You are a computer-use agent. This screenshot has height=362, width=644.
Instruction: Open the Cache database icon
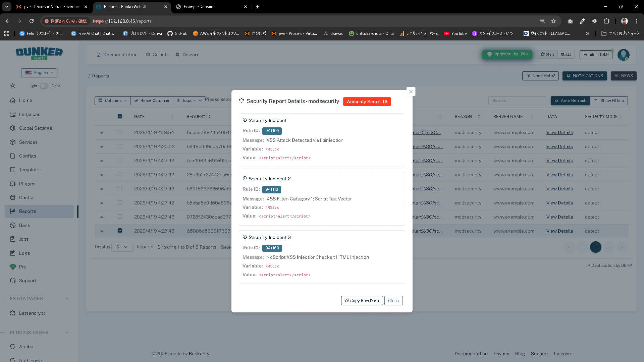(x=13, y=197)
